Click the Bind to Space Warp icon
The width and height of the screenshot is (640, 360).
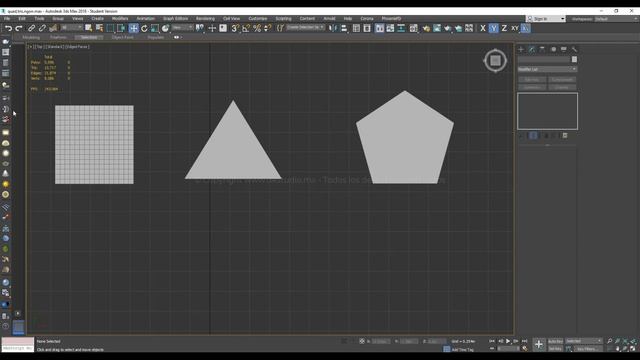tap(53, 28)
